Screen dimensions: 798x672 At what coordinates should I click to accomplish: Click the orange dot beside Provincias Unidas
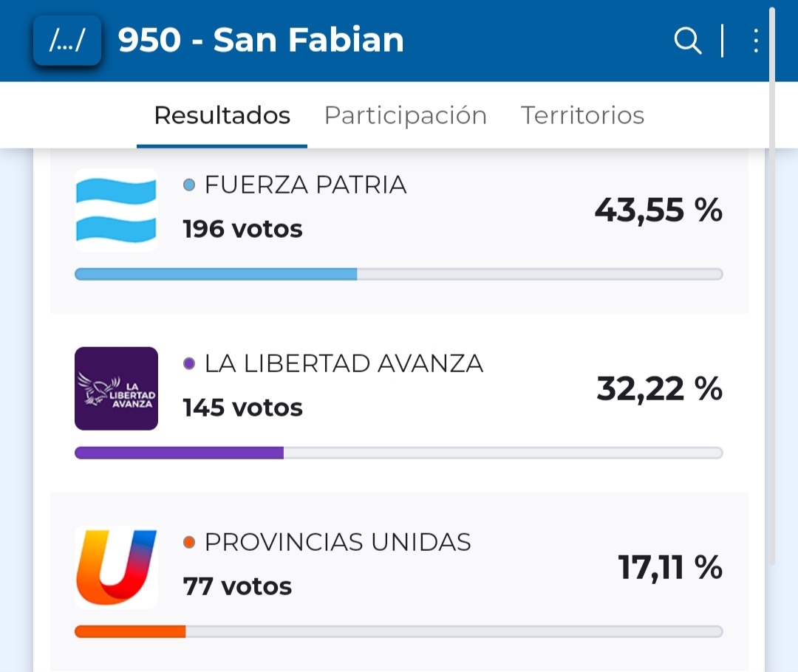pos(189,543)
